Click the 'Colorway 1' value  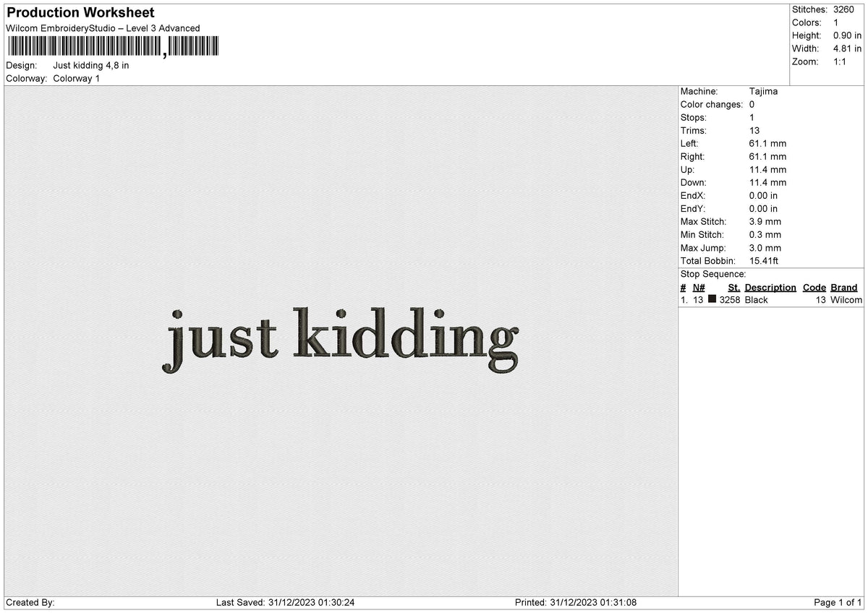[77, 78]
